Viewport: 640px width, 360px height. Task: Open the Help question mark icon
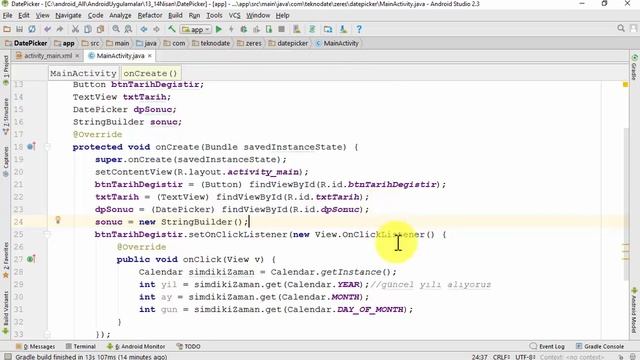359,29
